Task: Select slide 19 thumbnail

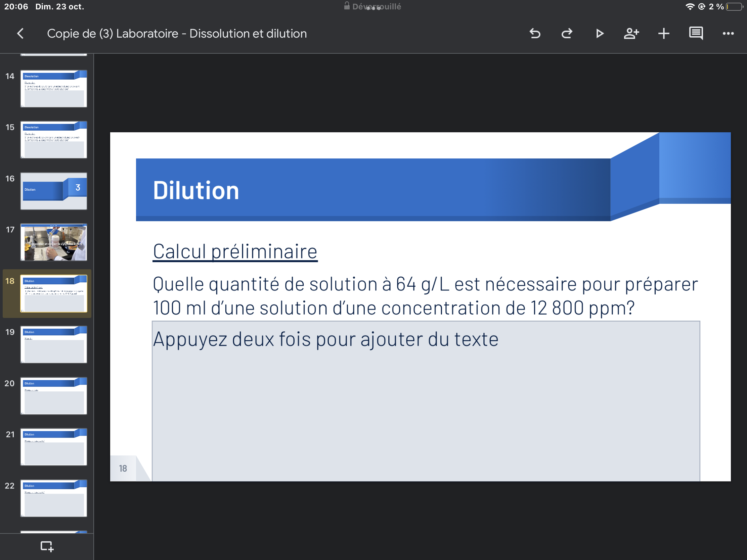Action: click(54, 345)
